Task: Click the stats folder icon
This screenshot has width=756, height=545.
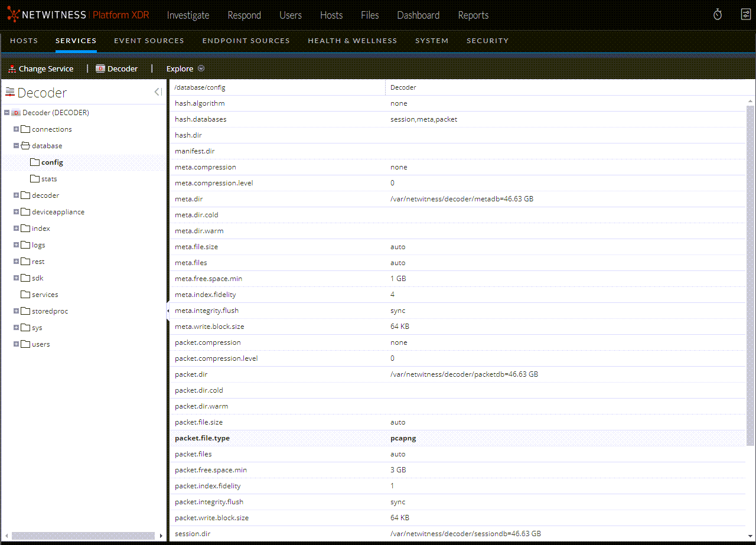Action: [35, 178]
